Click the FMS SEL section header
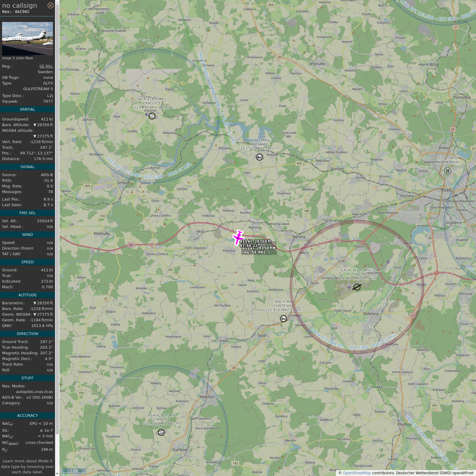Image resolution: width=476 pixels, height=476 pixels. (x=27, y=213)
